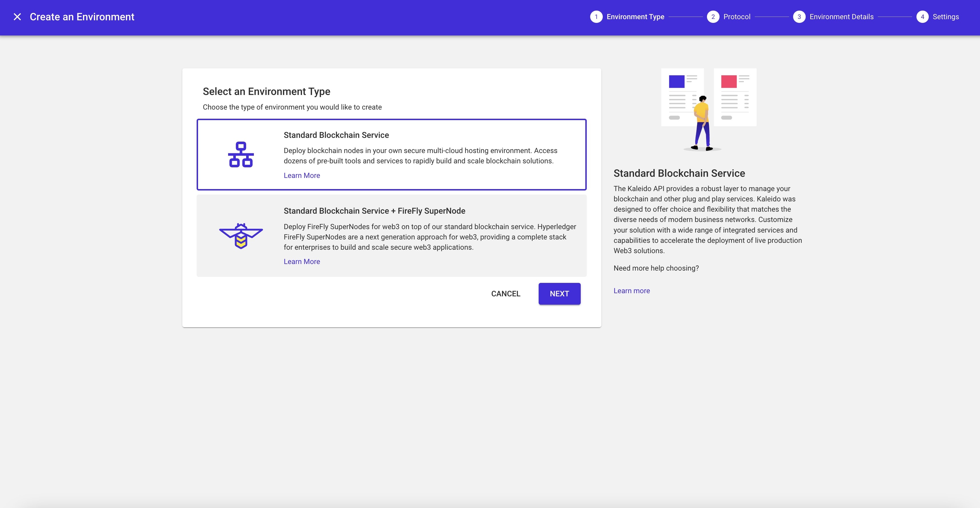The height and width of the screenshot is (508, 980).
Task: Click the CANCEL button
Action: [x=505, y=293]
